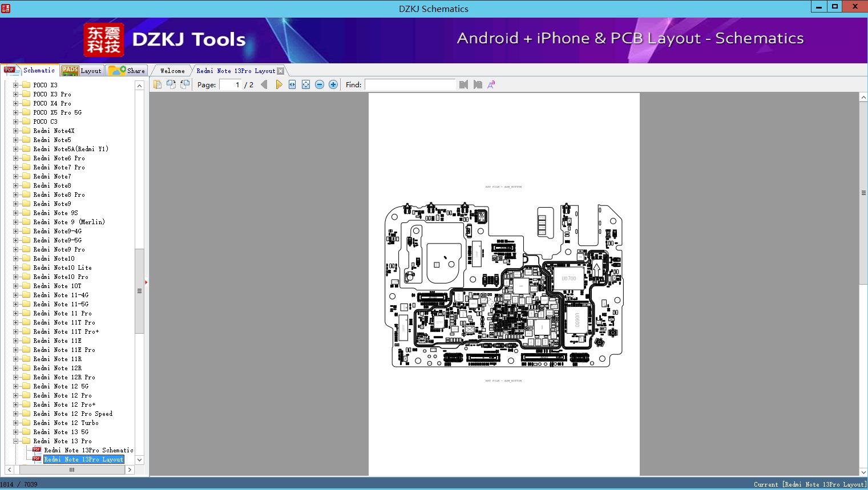This screenshot has height=490, width=868.
Task: Select the Redmi Note6 Pro tree item
Action: pos(59,158)
